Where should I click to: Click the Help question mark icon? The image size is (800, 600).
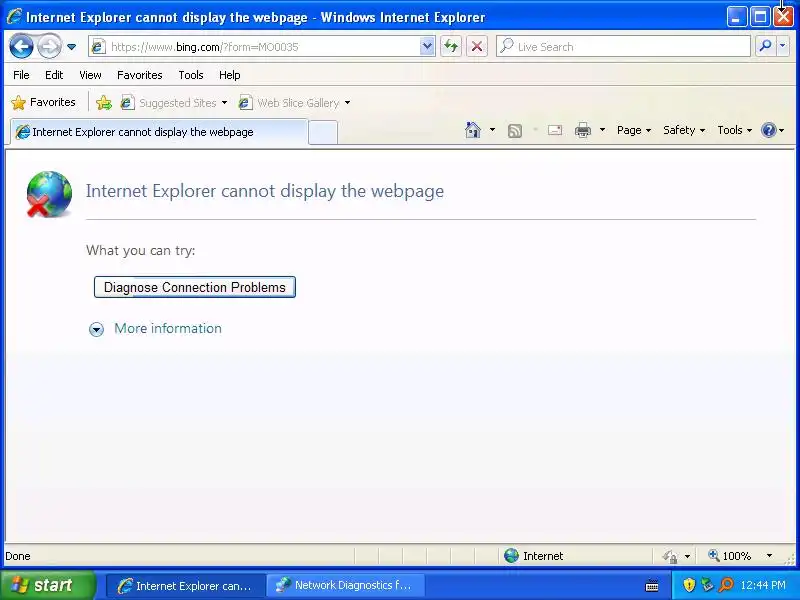pos(768,131)
